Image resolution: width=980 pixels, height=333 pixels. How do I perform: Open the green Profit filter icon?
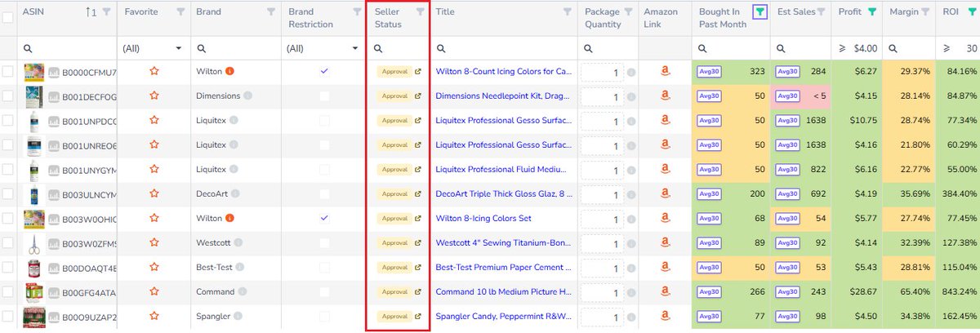coord(872,12)
